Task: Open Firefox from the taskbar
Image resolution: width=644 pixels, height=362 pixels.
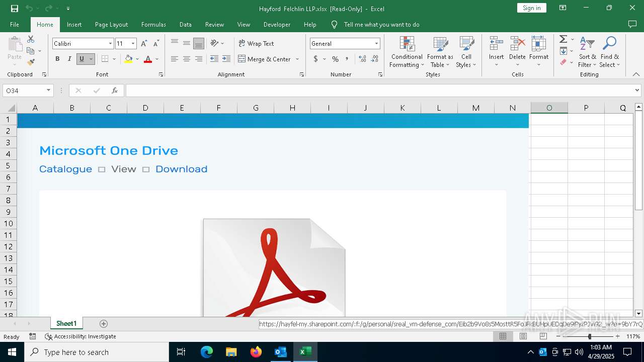Action: coord(256,352)
